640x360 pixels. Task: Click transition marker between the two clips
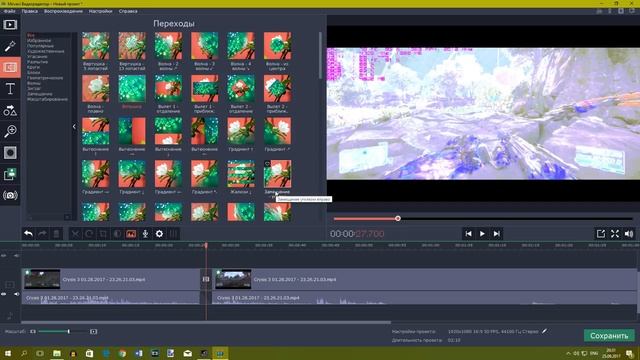pyautogui.click(x=206, y=279)
